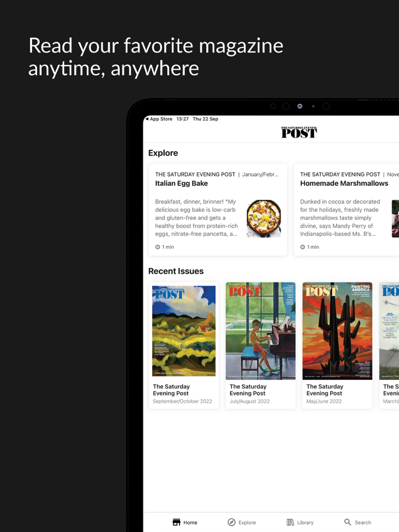Screen dimensions: 399x532
Task: Click the Saturday Evening Post logo header
Action: [x=299, y=132]
